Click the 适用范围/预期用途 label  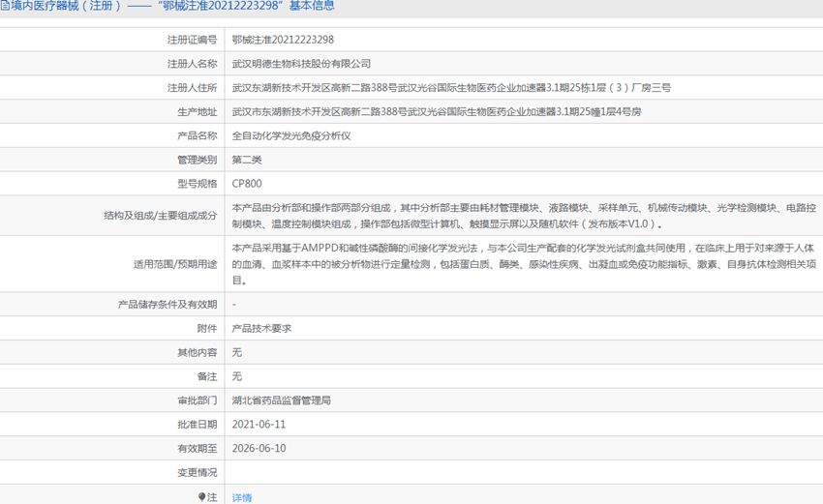coord(175,264)
